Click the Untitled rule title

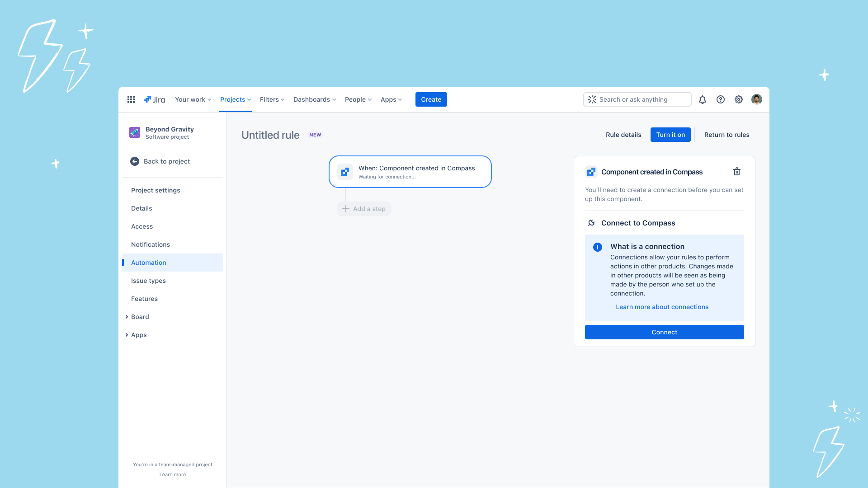click(270, 135)
